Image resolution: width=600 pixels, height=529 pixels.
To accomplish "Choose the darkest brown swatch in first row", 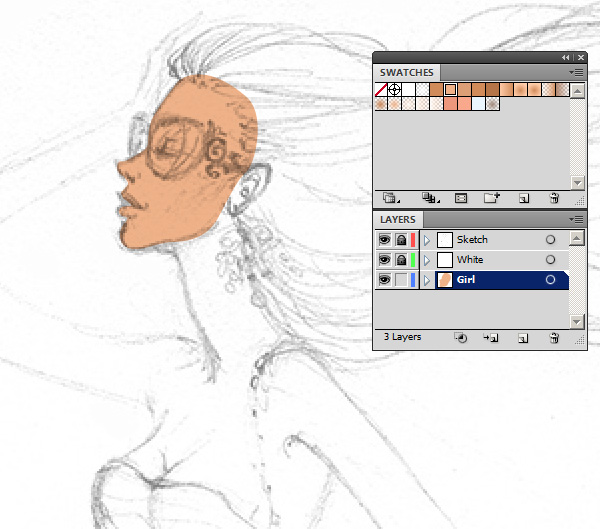I will click(492, 90).
